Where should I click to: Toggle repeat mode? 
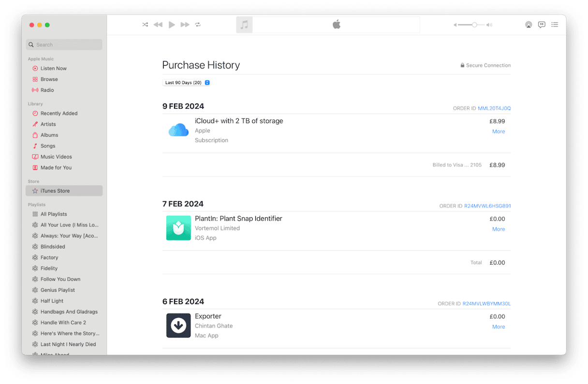pyautogui.click(x=198, y=25)
